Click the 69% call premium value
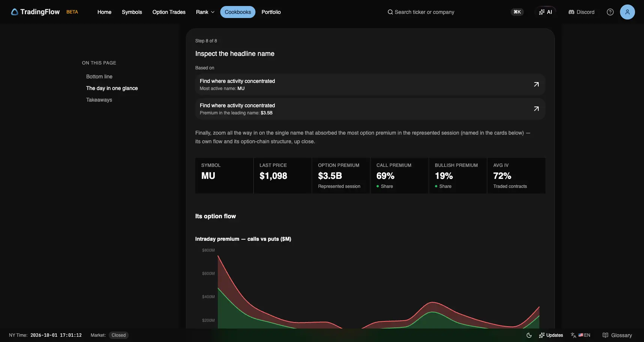The width and height of the screenshot is (644, 342). (x=385, y=176)
